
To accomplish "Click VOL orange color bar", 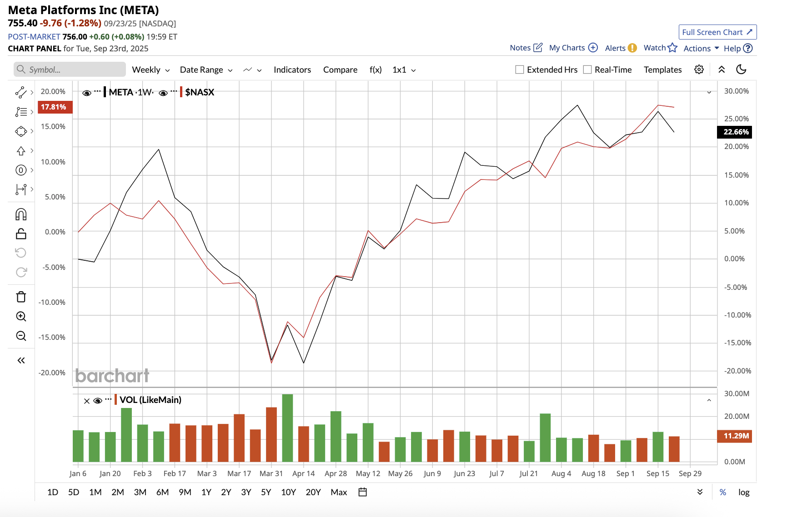I will (115, 400).
